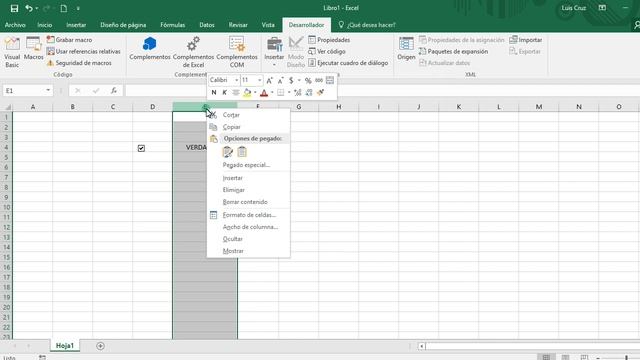Apply fill color in mini toolbar
Image resolution: width=640 pixels, height=360 pixels.
coord(247,93)
